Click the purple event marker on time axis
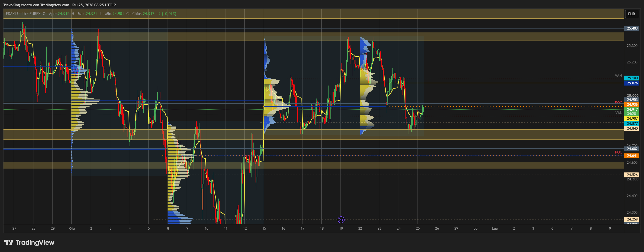The width and height of the screenshot is (644, 252). click(341, 219)
